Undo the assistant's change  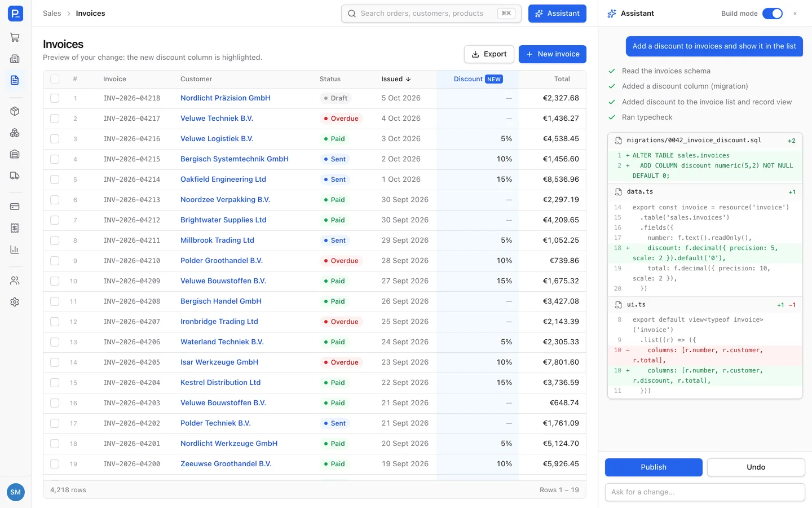click(756, 467)
